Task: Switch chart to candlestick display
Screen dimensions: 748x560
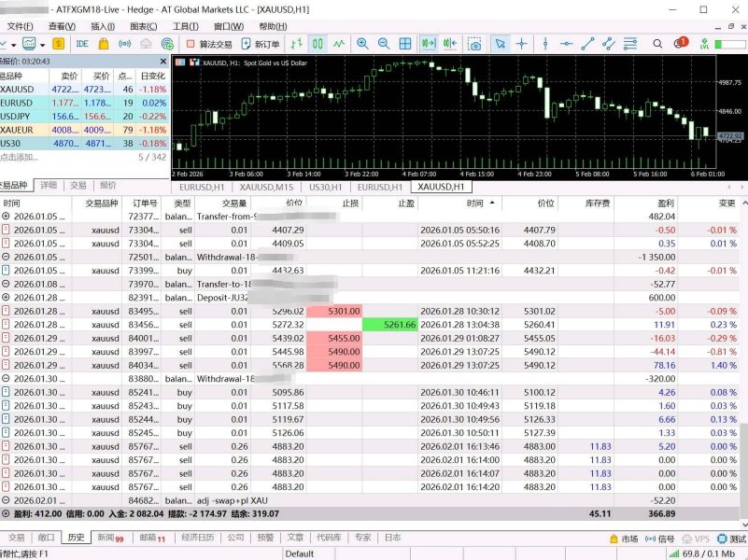Action: (x=318, y=44)
